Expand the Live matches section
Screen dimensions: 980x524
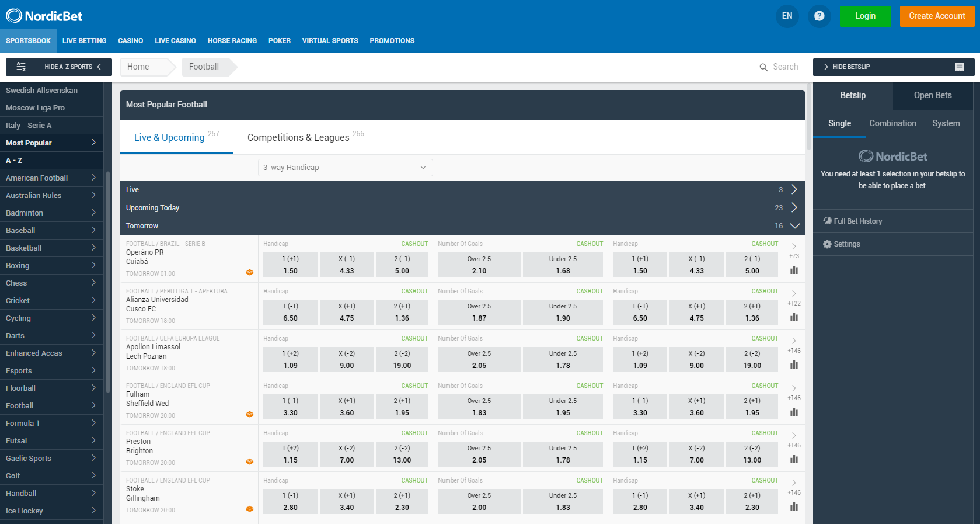click(x=462, y=190)
